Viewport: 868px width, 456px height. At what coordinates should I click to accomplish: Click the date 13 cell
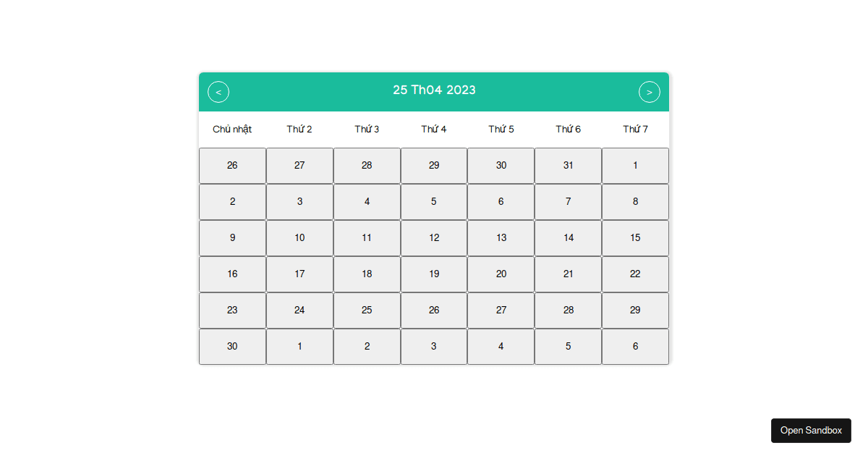(501, 237)
